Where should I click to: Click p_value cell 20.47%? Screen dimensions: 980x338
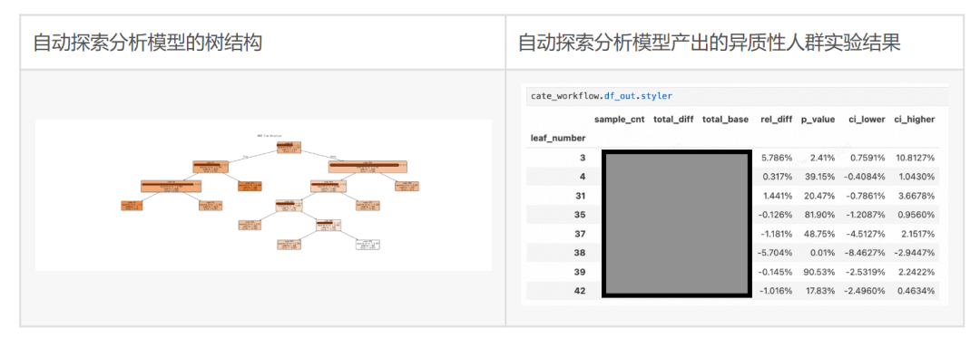[819, 196]
